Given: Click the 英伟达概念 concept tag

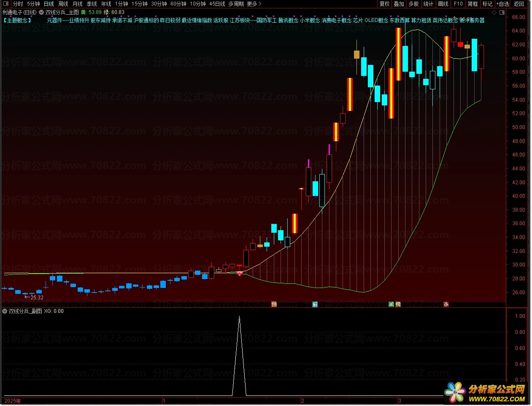Looking at the screenshot, I should pos(445,20).
